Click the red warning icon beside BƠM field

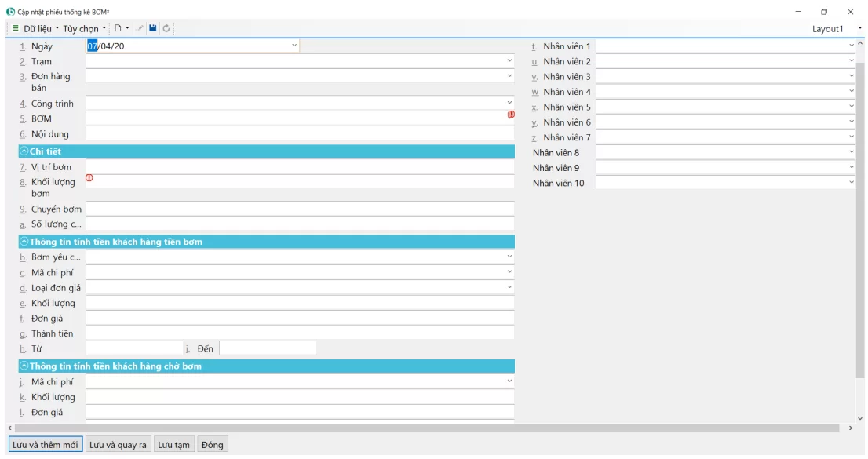click(511, 115)
